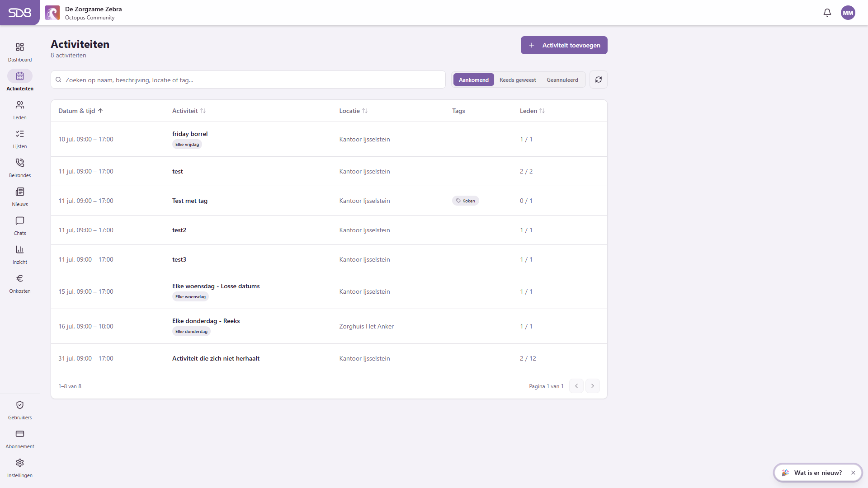Open Chats speech bubble icon
The height and width of the screenshot is (488, 868).
click(20, 221)
